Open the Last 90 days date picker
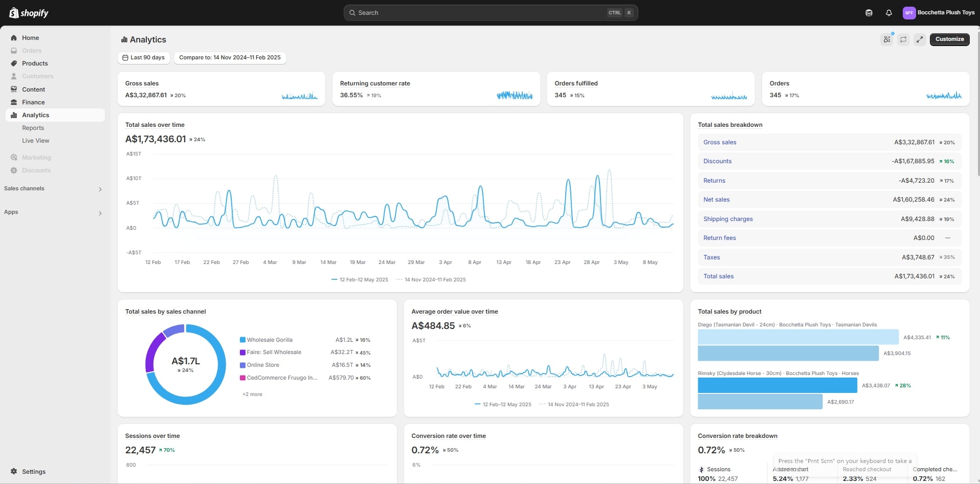 [x=144, y=58]
